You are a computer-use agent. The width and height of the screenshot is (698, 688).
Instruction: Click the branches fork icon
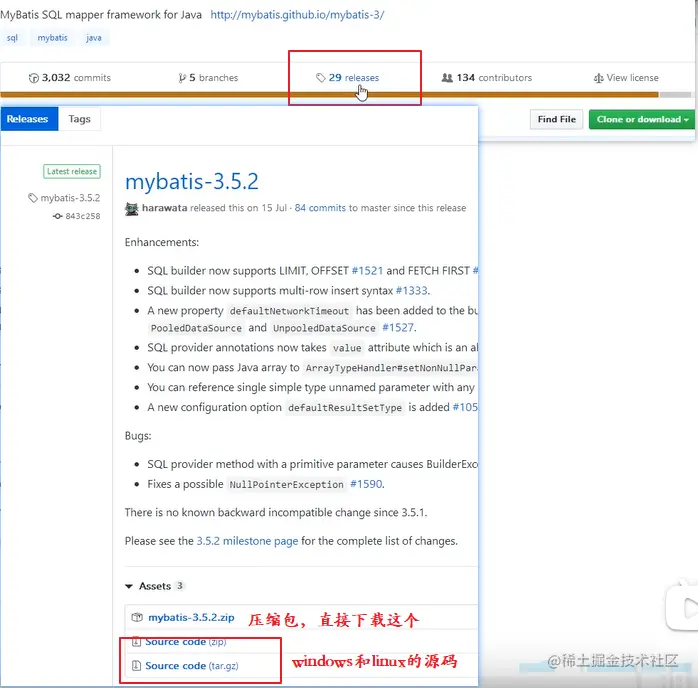pyautogui.click(x=182, y=78)
